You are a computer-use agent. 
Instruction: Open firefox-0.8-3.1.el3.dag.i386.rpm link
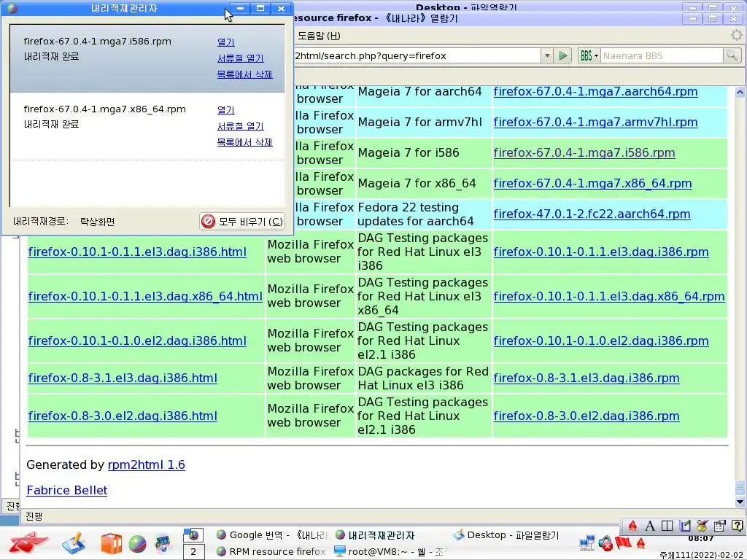(x=587, y=378)
